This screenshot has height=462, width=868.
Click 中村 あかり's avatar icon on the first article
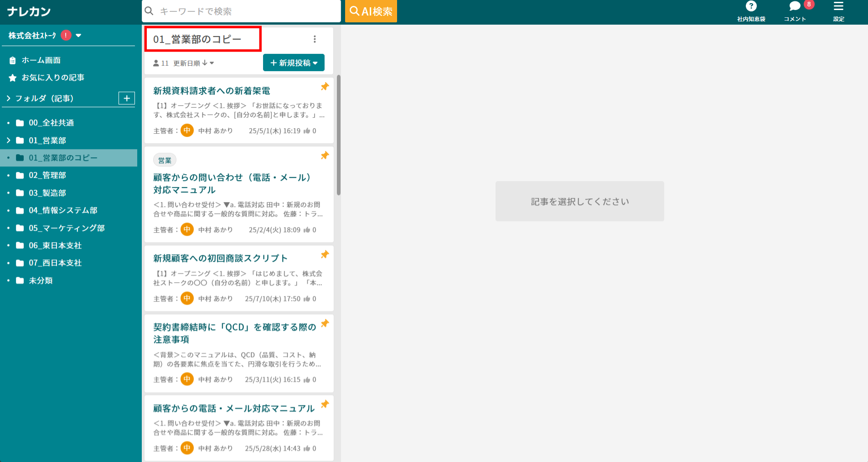[187, 130]
